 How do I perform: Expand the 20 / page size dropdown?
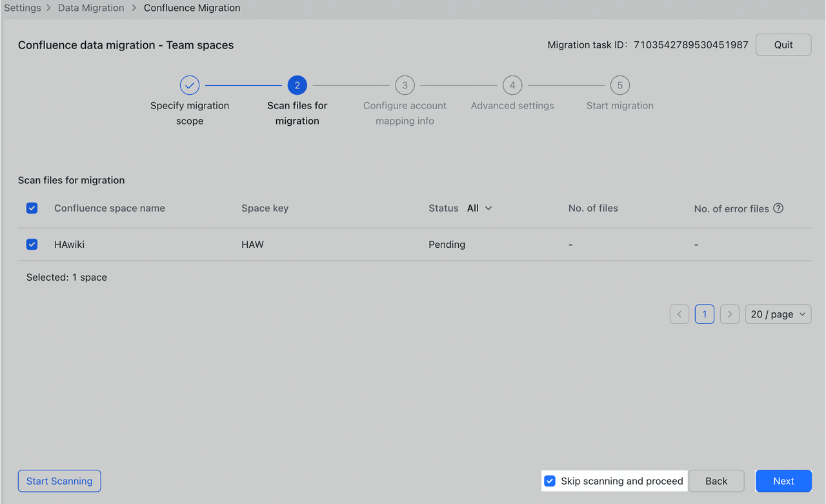(x=778, y=314)
